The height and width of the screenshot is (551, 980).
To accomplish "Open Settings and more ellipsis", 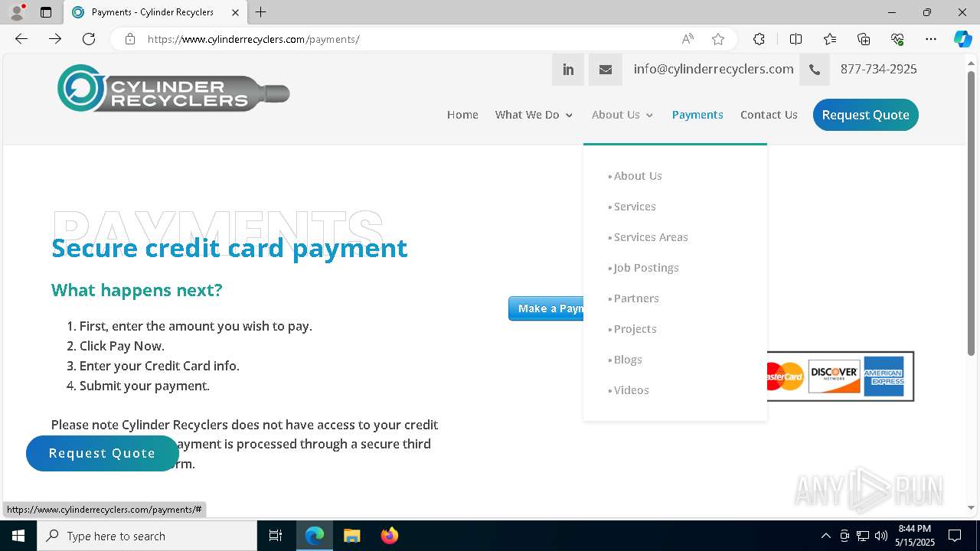I will [931, 39].
